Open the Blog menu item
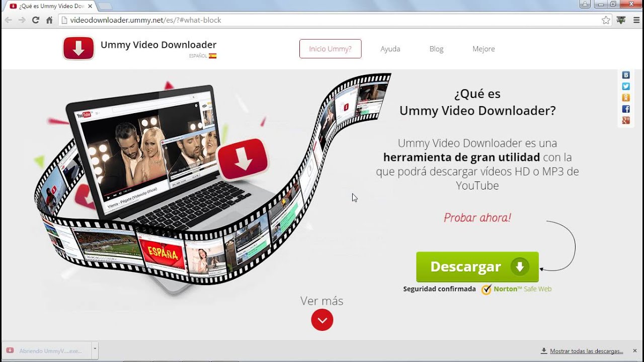The height and width of the screenshot is (362, 644). (x=436, y=49)
